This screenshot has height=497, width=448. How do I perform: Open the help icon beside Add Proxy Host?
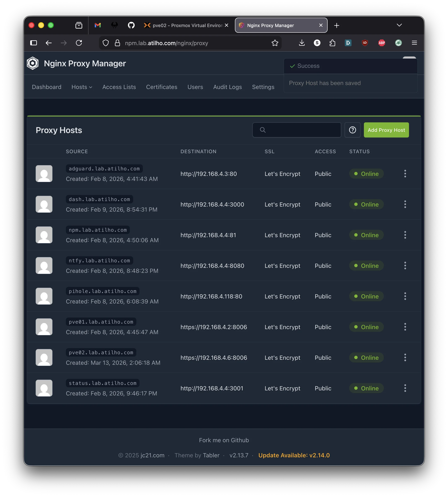point(353,130)
